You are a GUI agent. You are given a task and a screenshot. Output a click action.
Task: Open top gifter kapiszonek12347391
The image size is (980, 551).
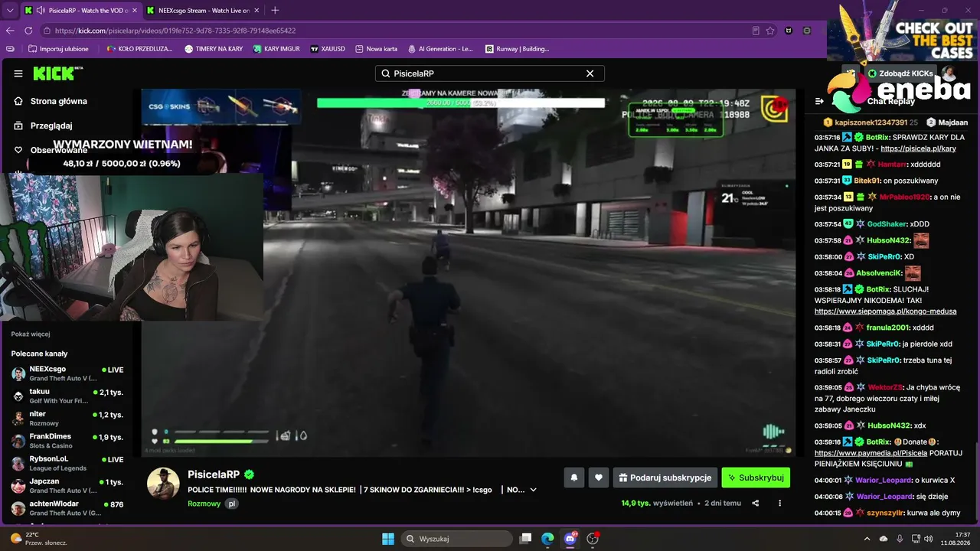[870, 122]
